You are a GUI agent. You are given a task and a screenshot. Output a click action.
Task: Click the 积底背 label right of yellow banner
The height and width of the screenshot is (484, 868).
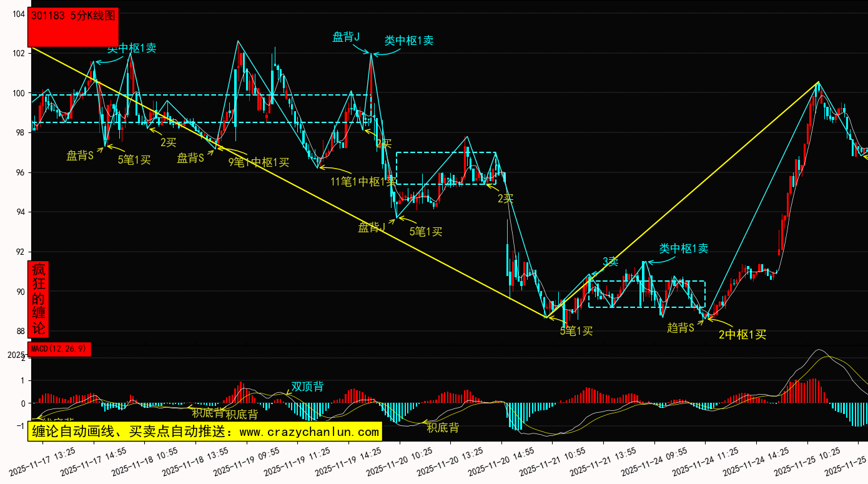[x=443, y=428]
